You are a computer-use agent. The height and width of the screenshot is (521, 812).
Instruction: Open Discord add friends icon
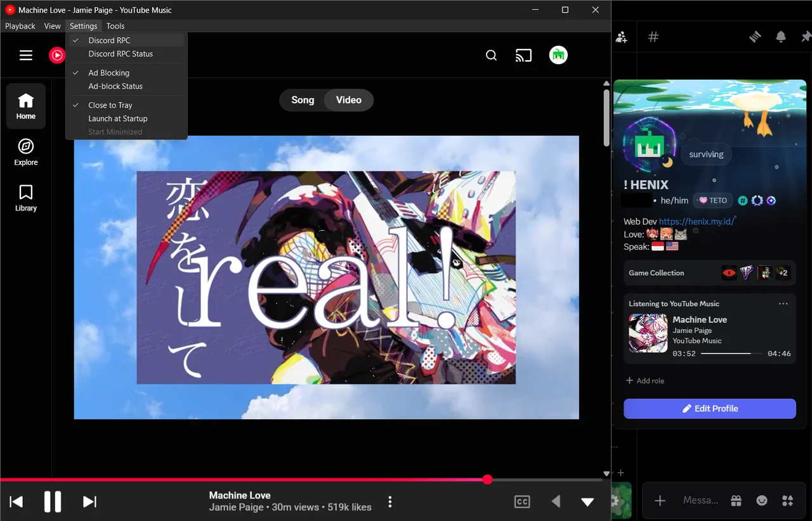point(622,37)
